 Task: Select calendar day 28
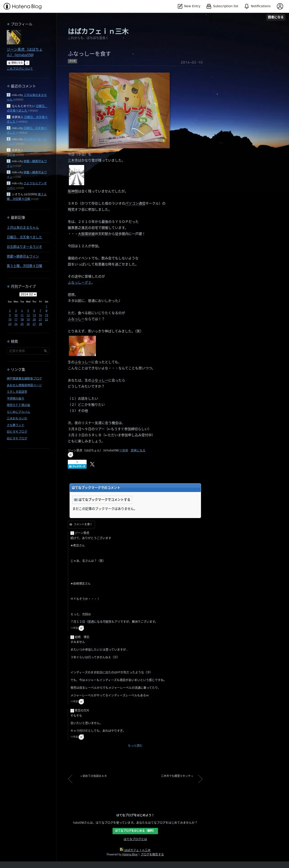40,324
